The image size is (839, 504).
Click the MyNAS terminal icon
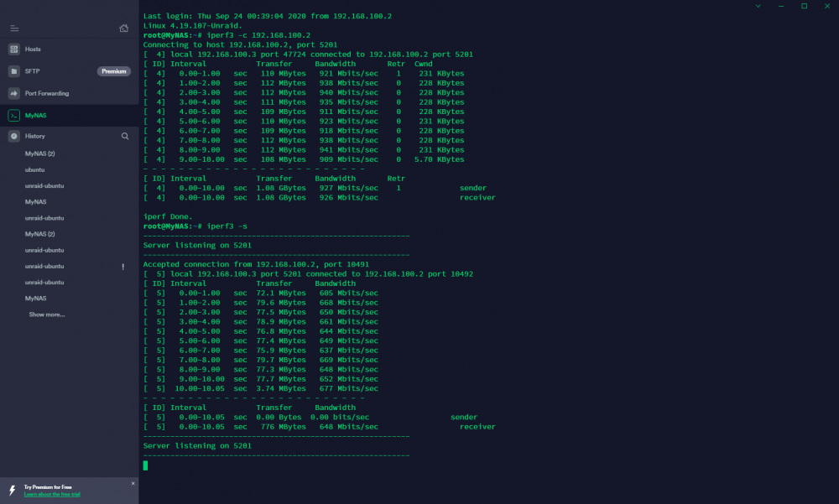point(14,115)
